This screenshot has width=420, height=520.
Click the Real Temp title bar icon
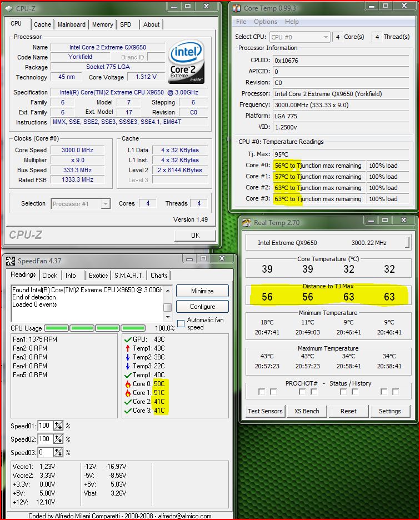pyautogui.click(x=247, y=223)
